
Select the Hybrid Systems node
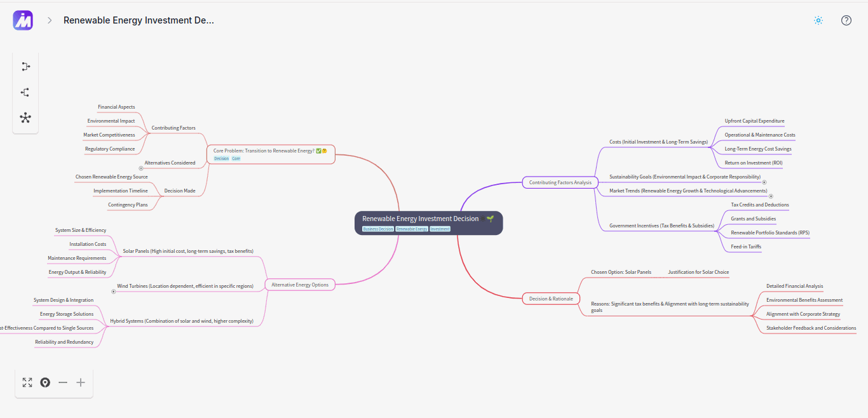tap(182, 321)
